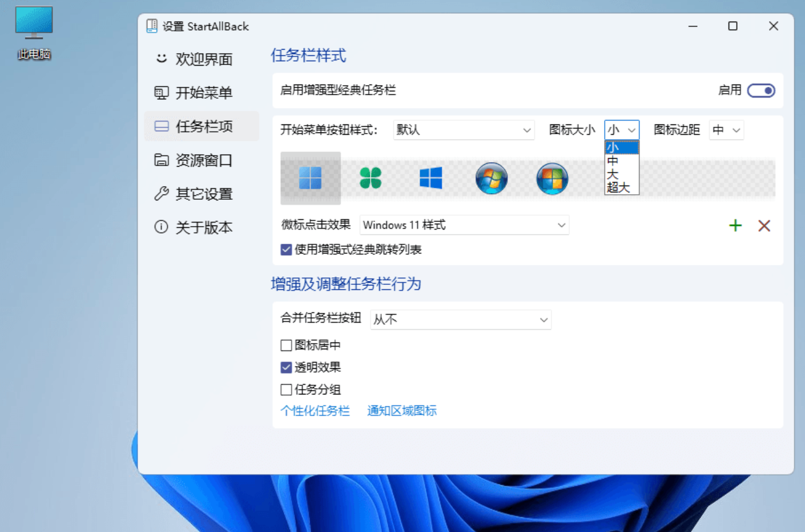Minimize the StartAllBack settings window
Image resolution: width=805 pixels, height=532 pixels.
click(693, 26)
